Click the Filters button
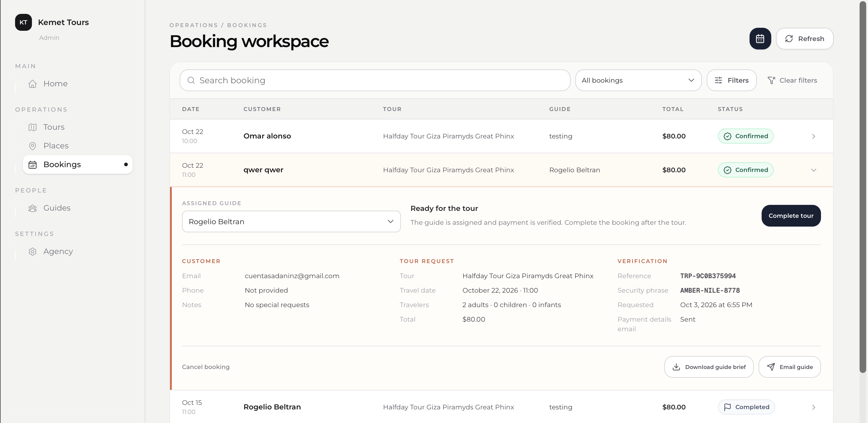 click(731, 80)
